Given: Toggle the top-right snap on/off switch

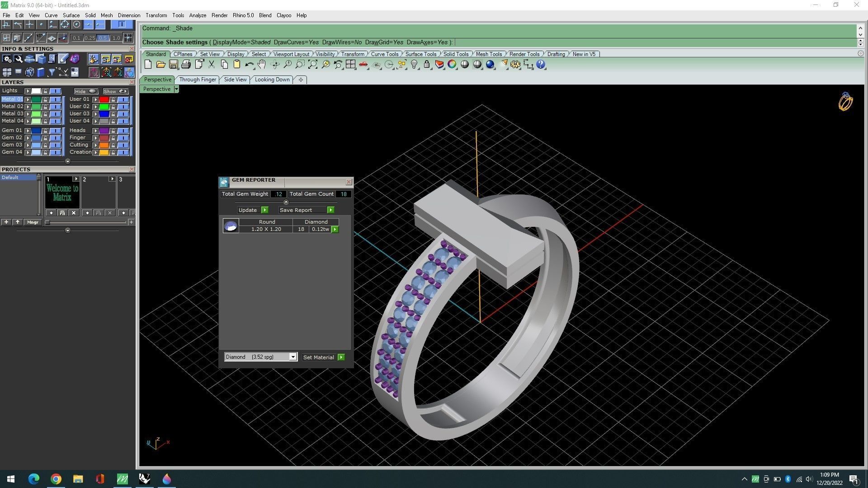Looking at the screenshot, I should click(x=122, y=24).
